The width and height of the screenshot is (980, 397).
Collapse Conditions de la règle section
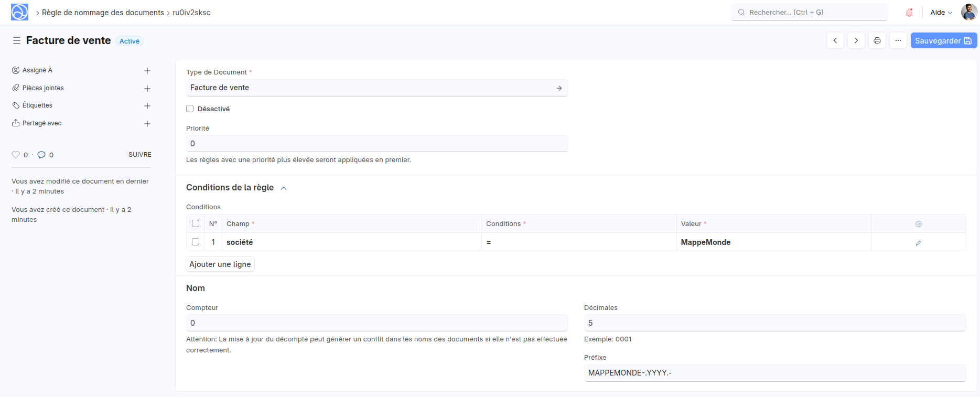tap(284, 188)
